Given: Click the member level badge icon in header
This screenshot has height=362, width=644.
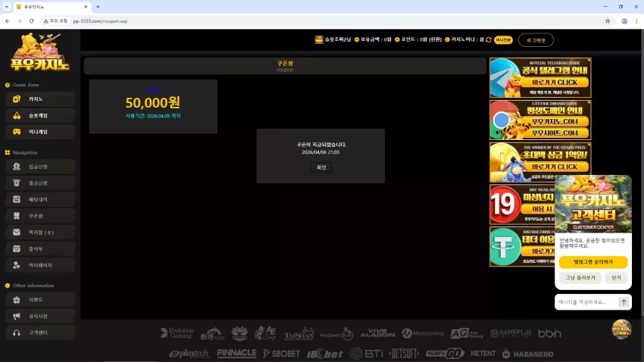Looking at the screenshot, I should point(319,39).
